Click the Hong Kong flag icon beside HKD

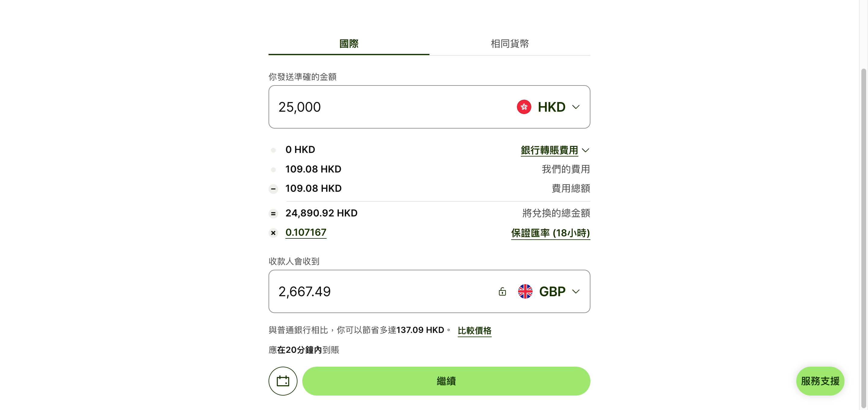(x=524, y=107)
